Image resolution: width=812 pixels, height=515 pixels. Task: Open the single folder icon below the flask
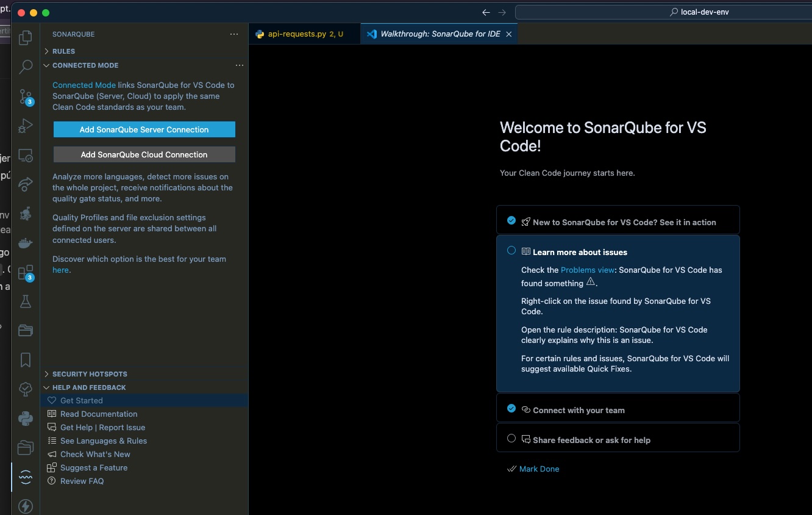click(26, 331)
